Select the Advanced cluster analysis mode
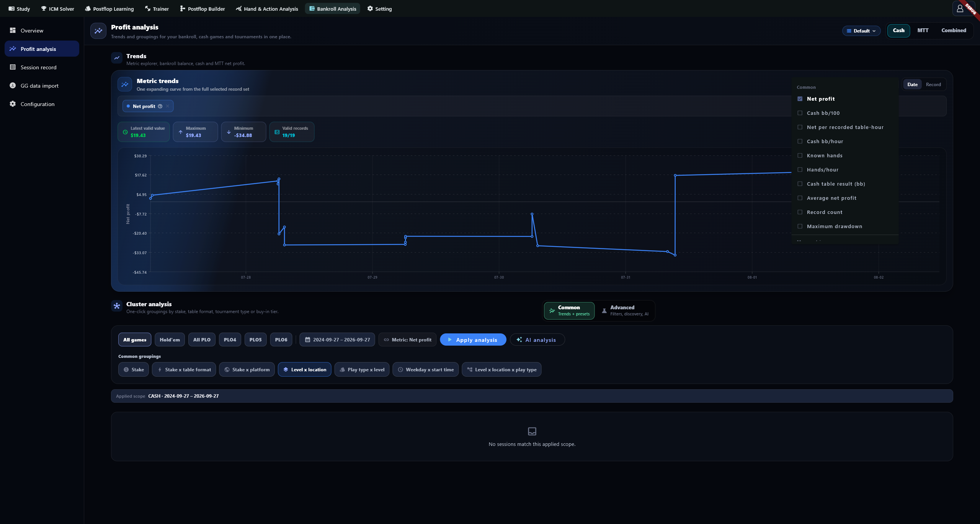 click(x=625, y=310)
